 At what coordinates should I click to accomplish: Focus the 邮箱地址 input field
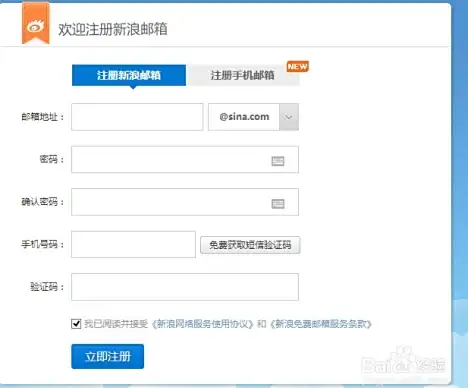tap(137, 117)
